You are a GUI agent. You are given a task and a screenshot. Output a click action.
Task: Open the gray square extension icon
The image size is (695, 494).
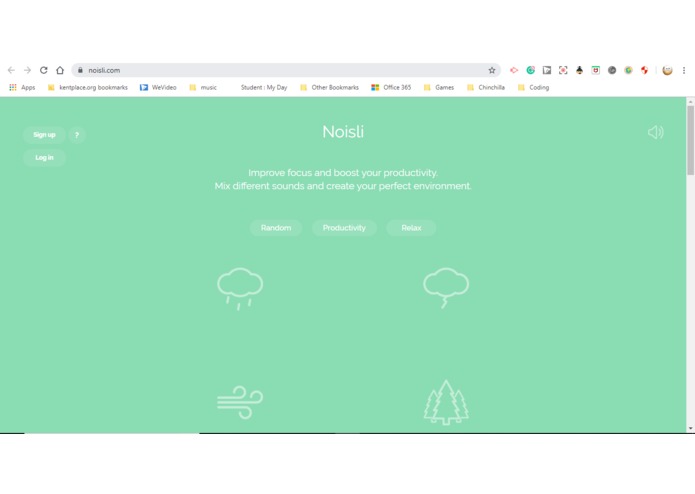click(x=547, y=70)
